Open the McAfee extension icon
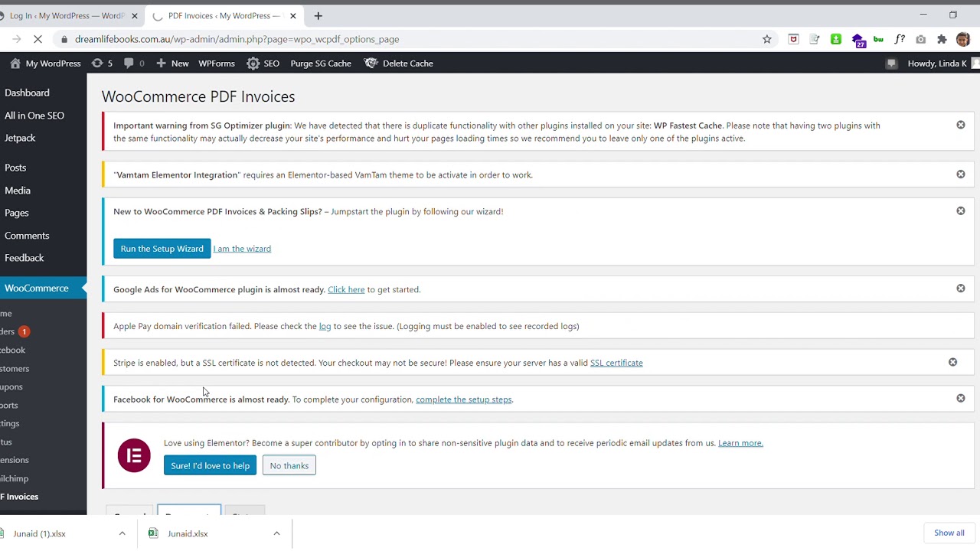 coord(793,39)
